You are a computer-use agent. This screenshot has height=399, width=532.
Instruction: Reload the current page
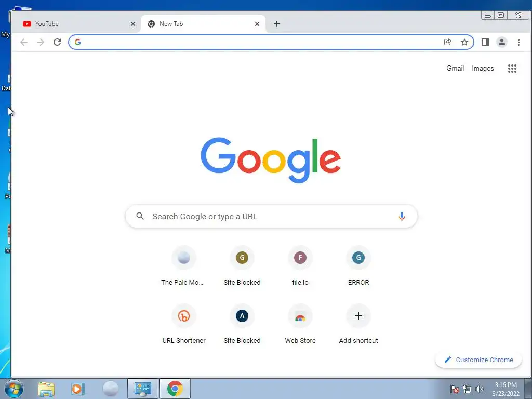tap(57, 42)
